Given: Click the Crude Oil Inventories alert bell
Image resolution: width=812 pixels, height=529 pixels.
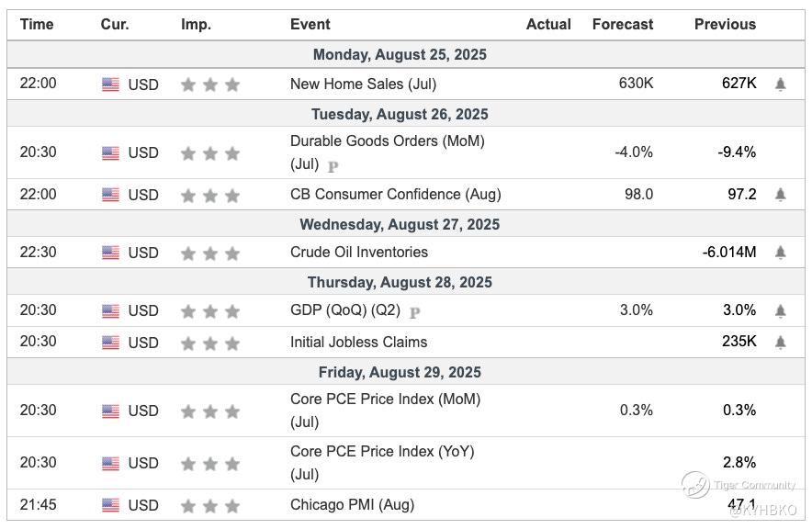Looking at the screenshot, I should coord(780,253).
